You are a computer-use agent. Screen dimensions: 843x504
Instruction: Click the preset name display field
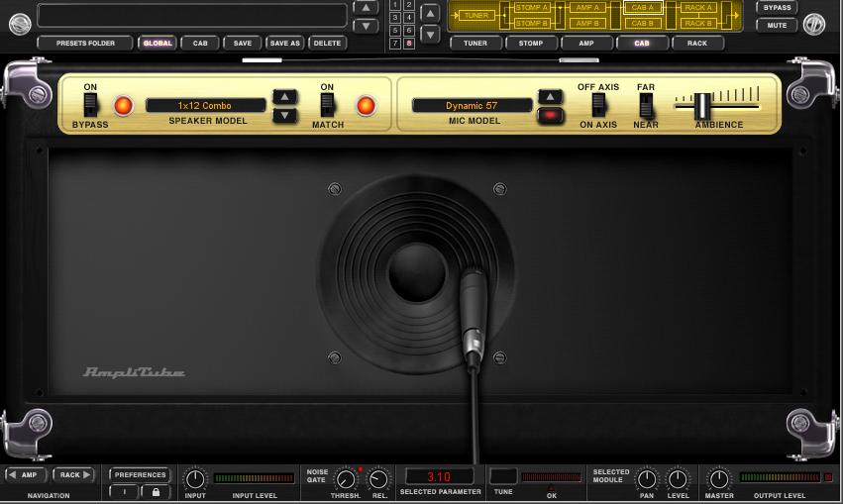click(192, 15)
